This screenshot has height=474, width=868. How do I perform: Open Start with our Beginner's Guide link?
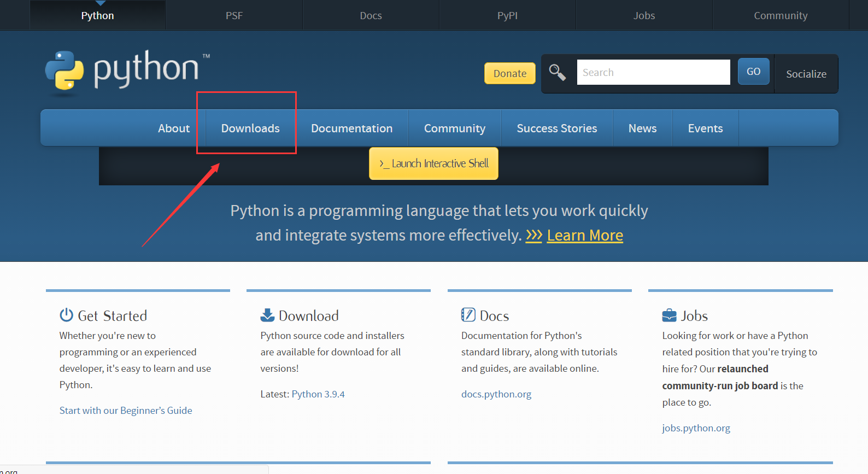point(126,411)
